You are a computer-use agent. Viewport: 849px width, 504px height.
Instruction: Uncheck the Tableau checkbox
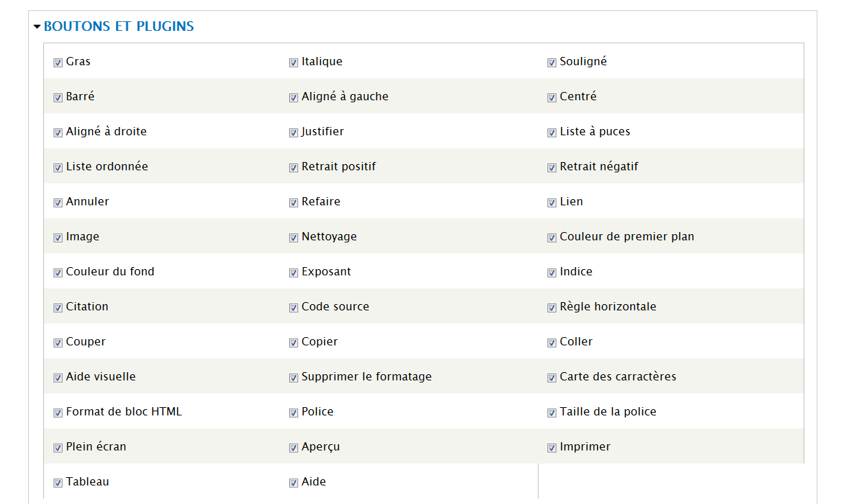pos(58,483)
